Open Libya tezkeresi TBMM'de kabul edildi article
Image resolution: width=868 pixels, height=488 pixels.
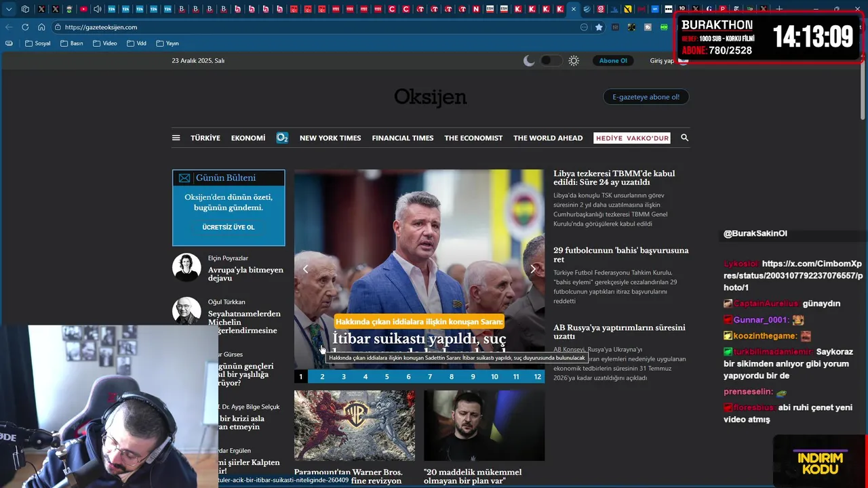point(614,178)
